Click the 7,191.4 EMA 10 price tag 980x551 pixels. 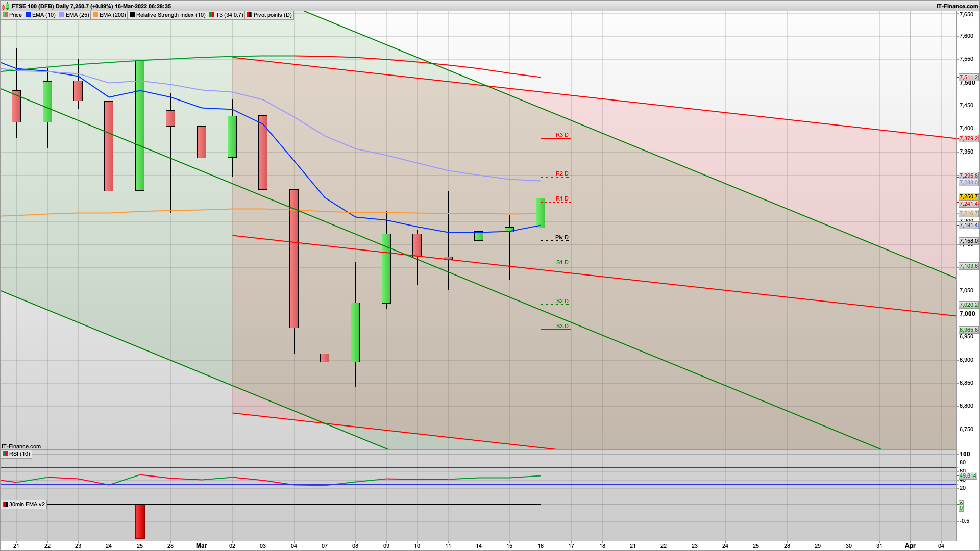click(x=968, y=226)
